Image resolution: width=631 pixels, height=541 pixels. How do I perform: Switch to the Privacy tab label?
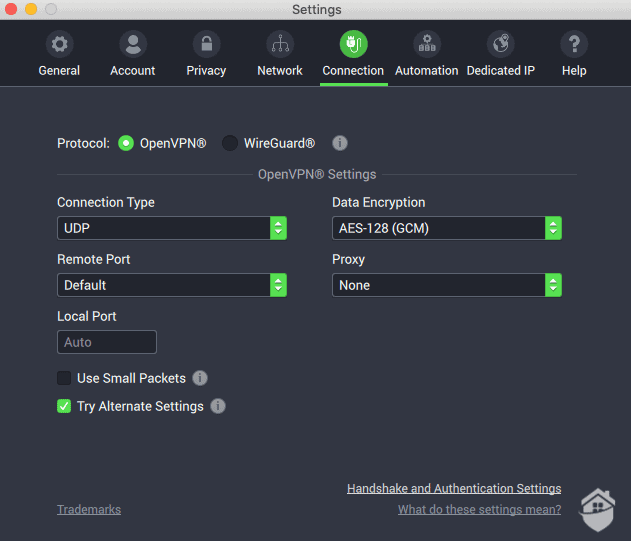(206, 71)
